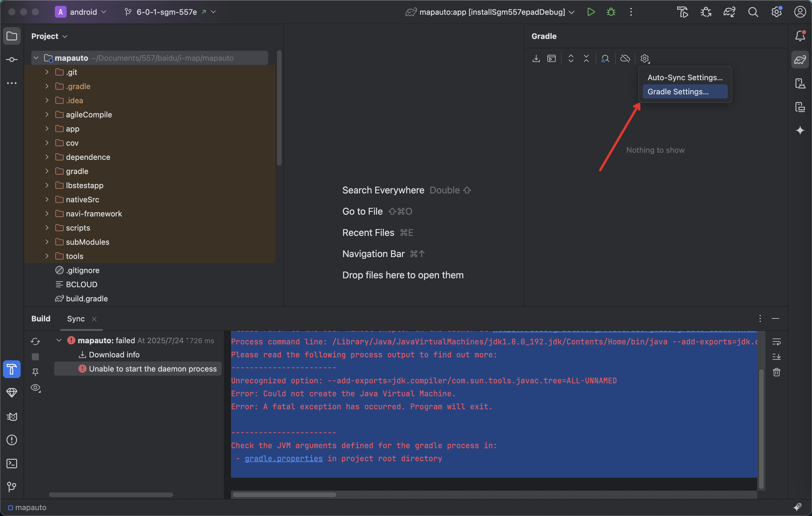Expand the app folder in the project tree
Viewport: 812px width, 516px height.
point(47,129)
